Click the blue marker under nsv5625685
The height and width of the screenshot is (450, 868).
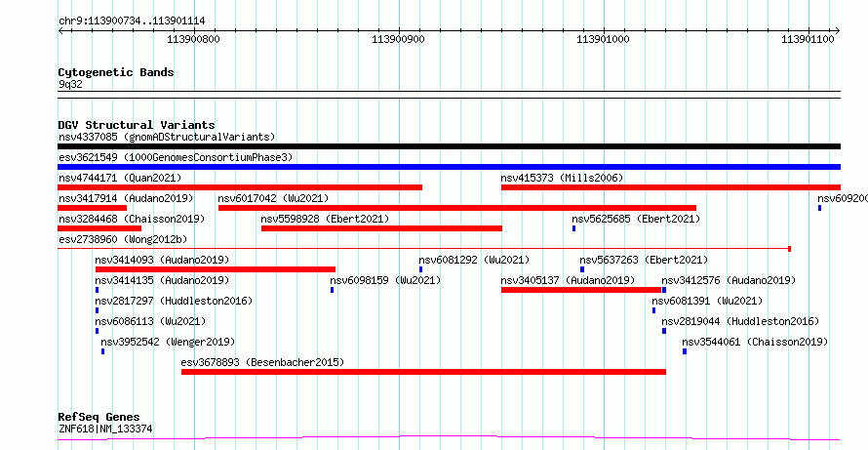574,228
